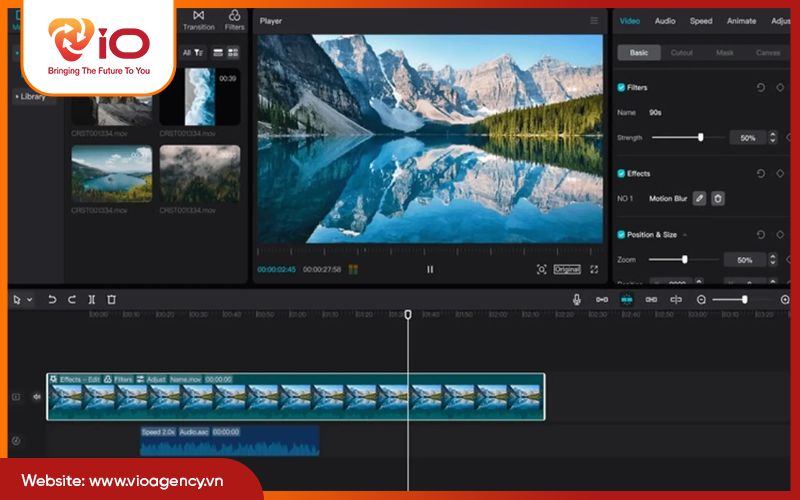
Task: Select the foggy forest media thumbnail
Action: 199,174
